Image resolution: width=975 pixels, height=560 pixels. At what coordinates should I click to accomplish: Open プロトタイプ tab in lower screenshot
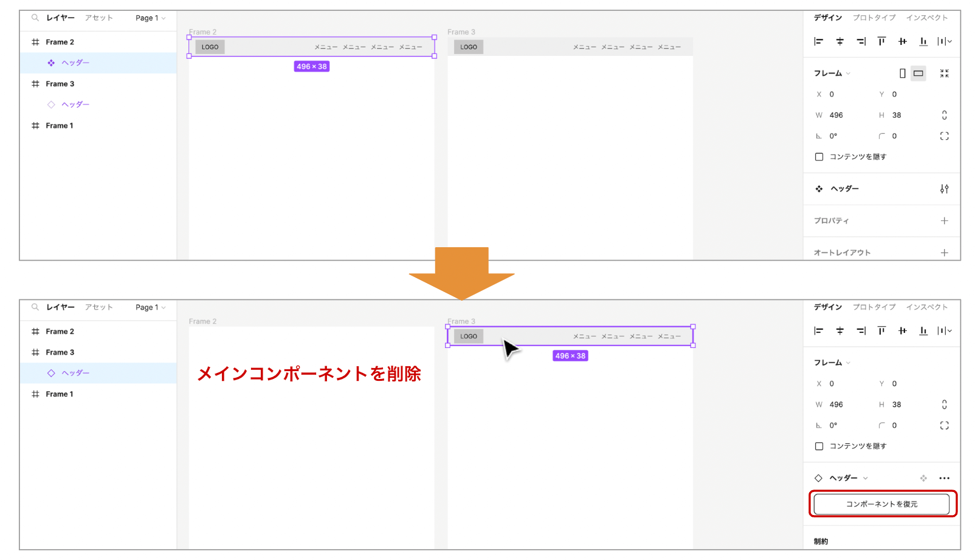[x=874, y=307]
